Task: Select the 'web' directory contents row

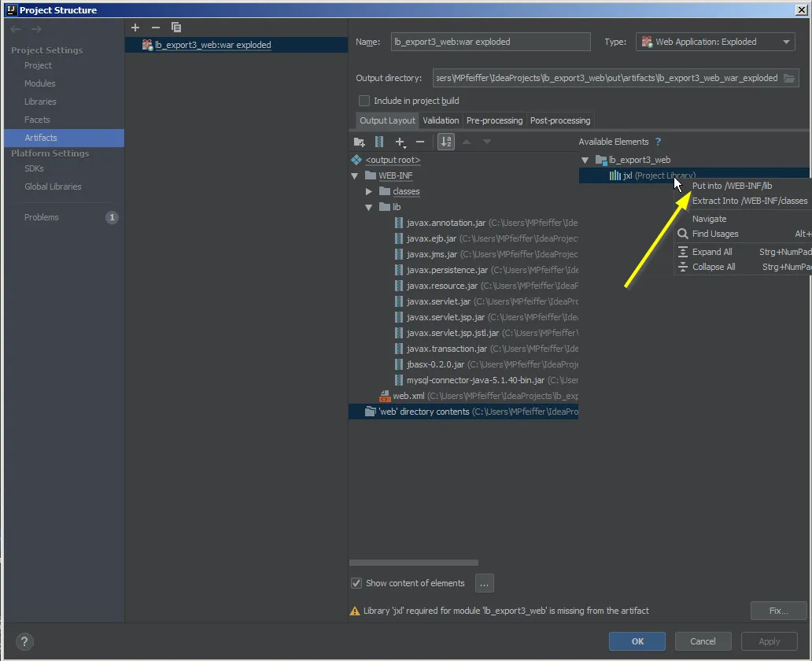Action: tap(463, 412)
